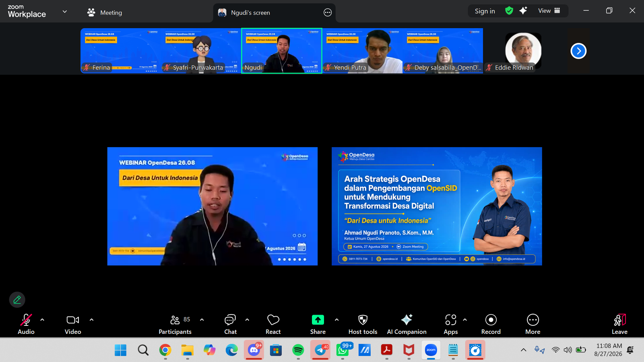Open the Participants panel

[175, 324]
